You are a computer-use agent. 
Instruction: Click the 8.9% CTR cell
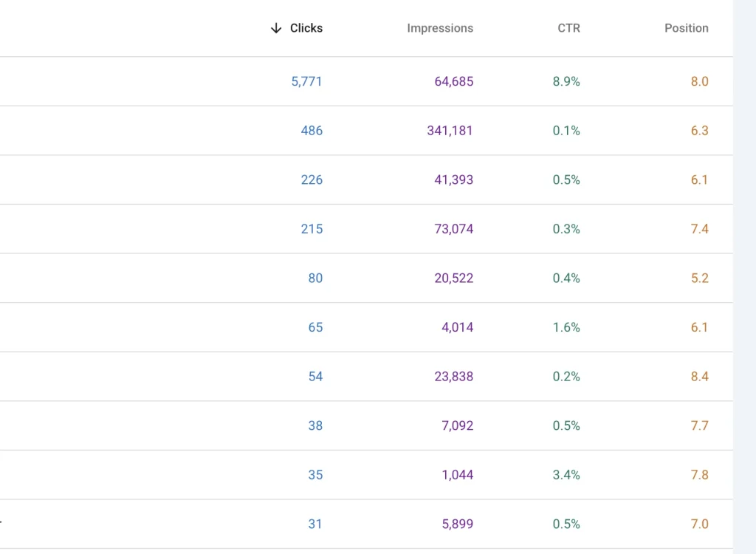point(566,81)
